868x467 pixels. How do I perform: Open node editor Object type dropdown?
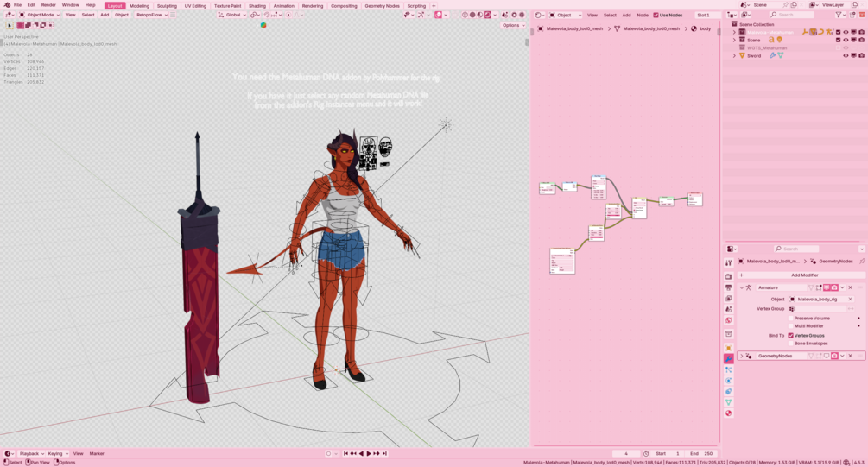[565, 15]
